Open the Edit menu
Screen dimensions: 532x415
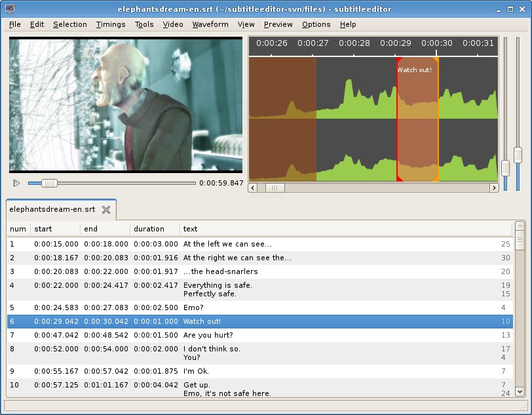[37, 24]
